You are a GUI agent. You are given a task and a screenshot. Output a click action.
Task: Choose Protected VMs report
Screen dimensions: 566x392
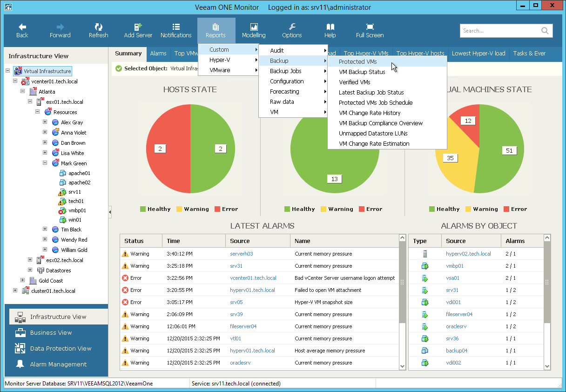click(x=387, y=62)
